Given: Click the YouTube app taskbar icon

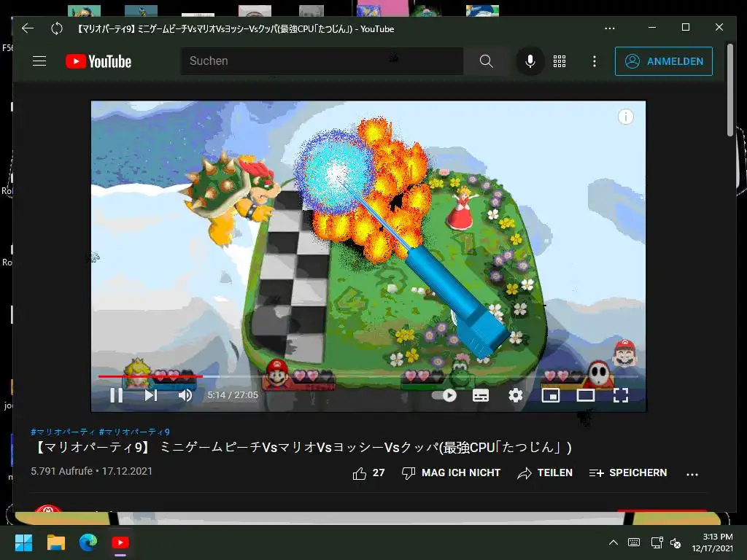Looking at the screenshot, I should 120,542.
